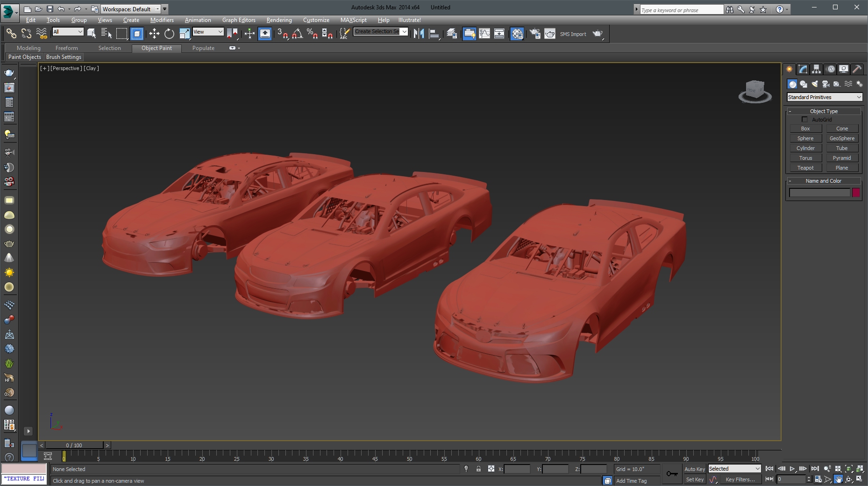Click Select and Manipulate icon
The image size is (868, 486).
point(249,34)
